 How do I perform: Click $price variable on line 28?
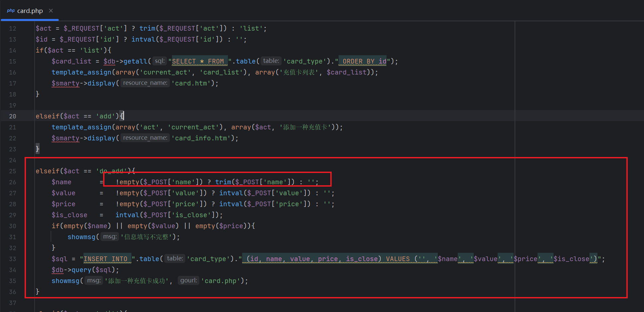pos(64,204)
